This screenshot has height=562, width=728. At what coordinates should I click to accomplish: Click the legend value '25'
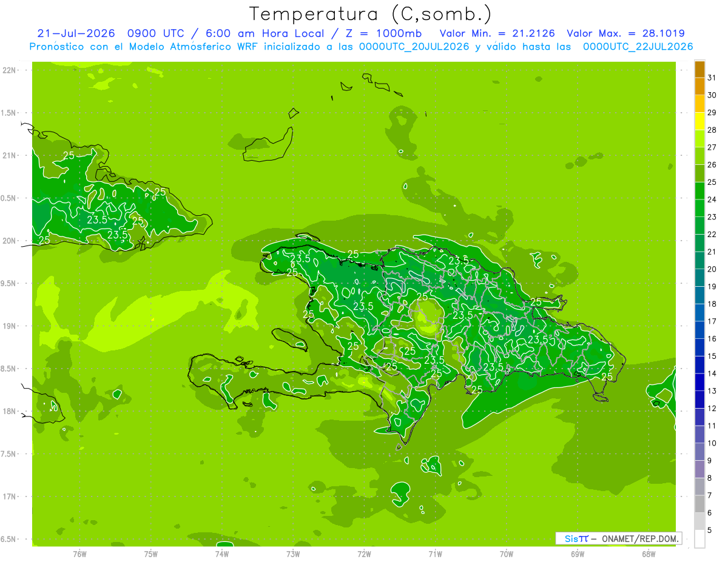(x=712, y=182)
